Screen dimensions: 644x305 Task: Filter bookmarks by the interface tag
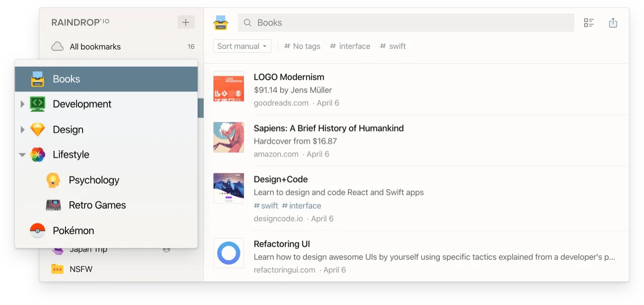coord(350,46)
